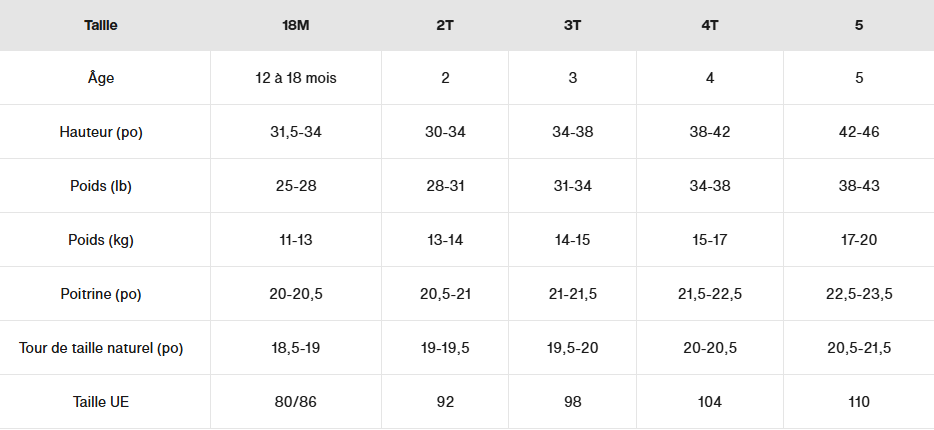Click the Poids (lb) row label
The width and height of the screenshot is (934, 430).
[101, 186]
